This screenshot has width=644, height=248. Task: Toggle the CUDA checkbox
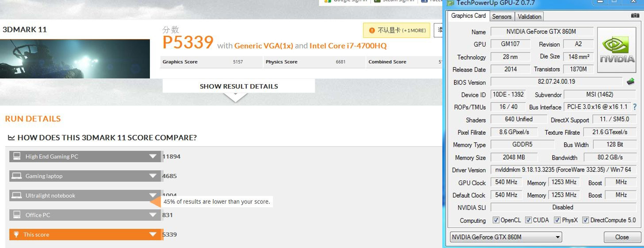528,220
